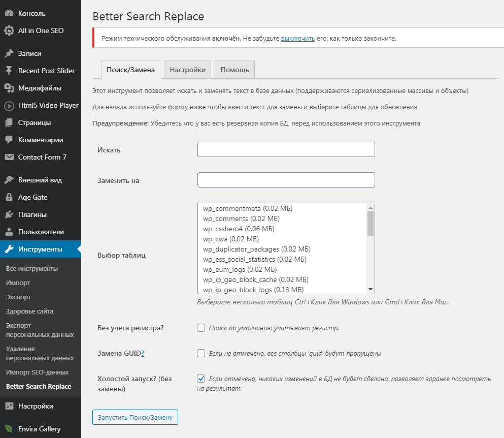Click the table list scrollbar up arrow
This screenshot has height=438, width=504.
pyautogui.click(x=371, y=208)
